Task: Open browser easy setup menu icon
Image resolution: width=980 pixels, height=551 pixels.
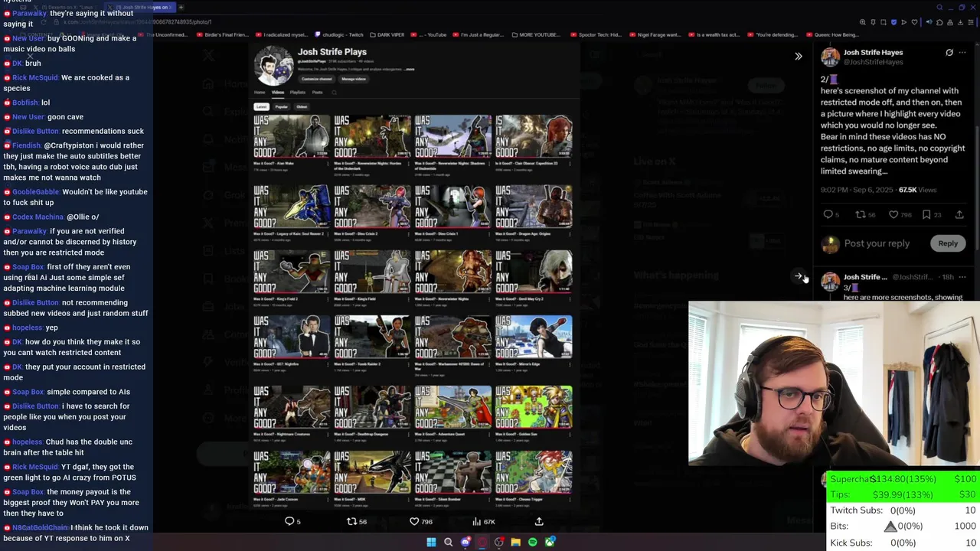Action: pyautogui.click(x=971, y=22)
